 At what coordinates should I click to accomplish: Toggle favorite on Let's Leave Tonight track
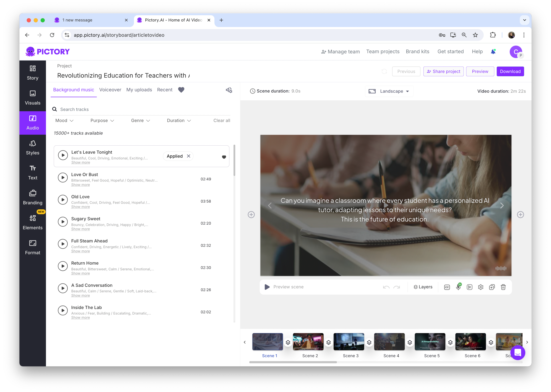(x=223, y=156)
